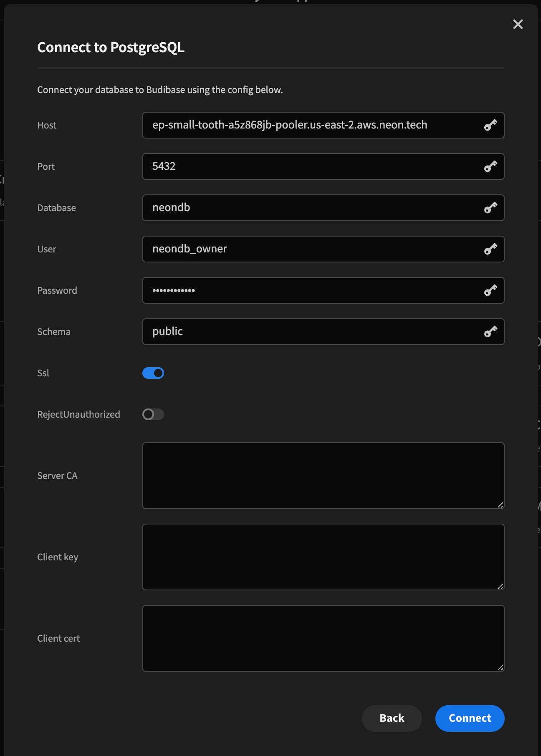Image resolution: width=541 pixels, height=756 pixels.
Task: Click the "Client key" label
Action: pyautogui.click(x=58, y=557)
